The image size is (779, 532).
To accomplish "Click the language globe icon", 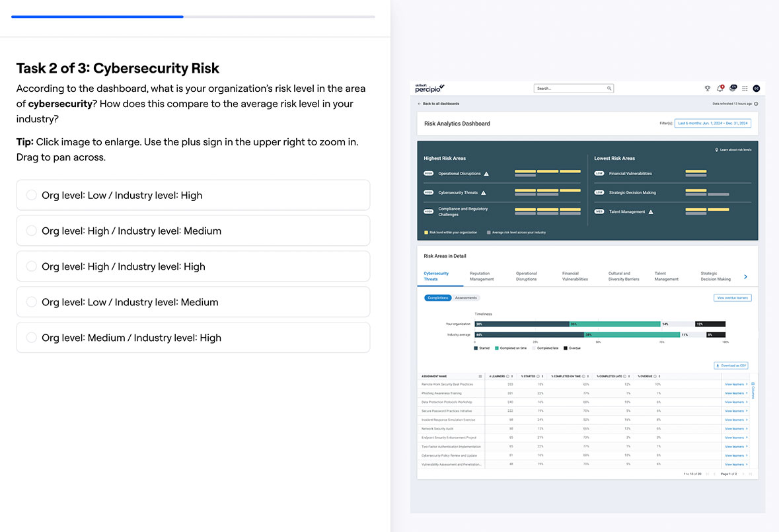I will coord(732,89).
